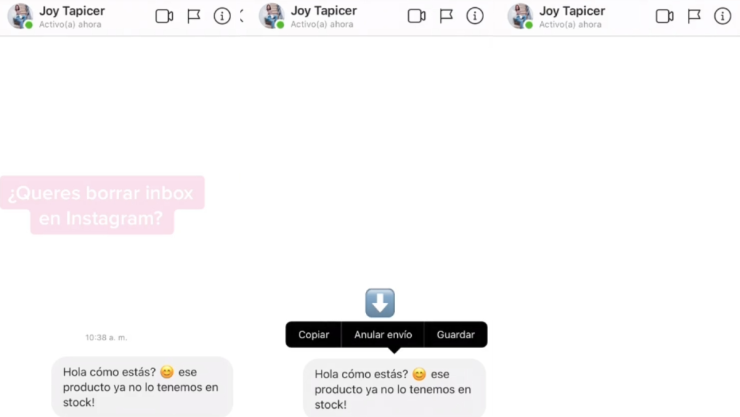Open Joy Tapicer avatar in left panel
Screen dimensions: 740x417
coord(20,16)
